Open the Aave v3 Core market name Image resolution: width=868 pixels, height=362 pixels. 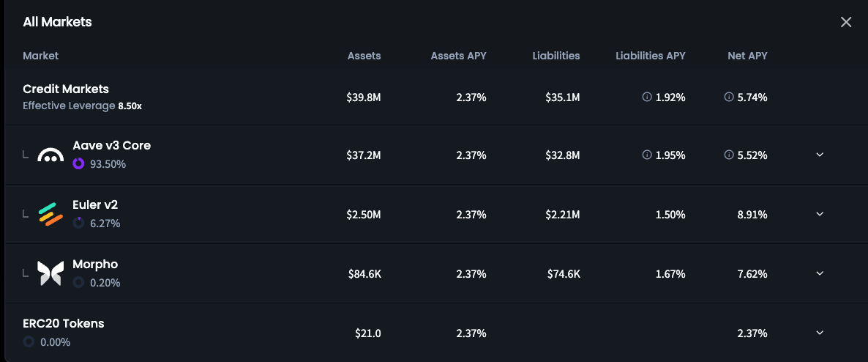click(112, 145)
